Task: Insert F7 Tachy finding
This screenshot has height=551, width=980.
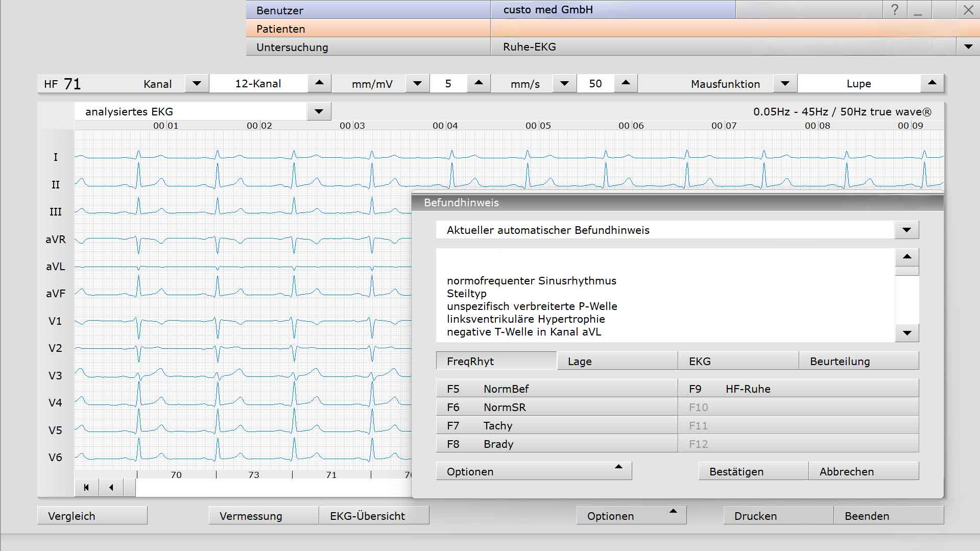Action: 557,425
